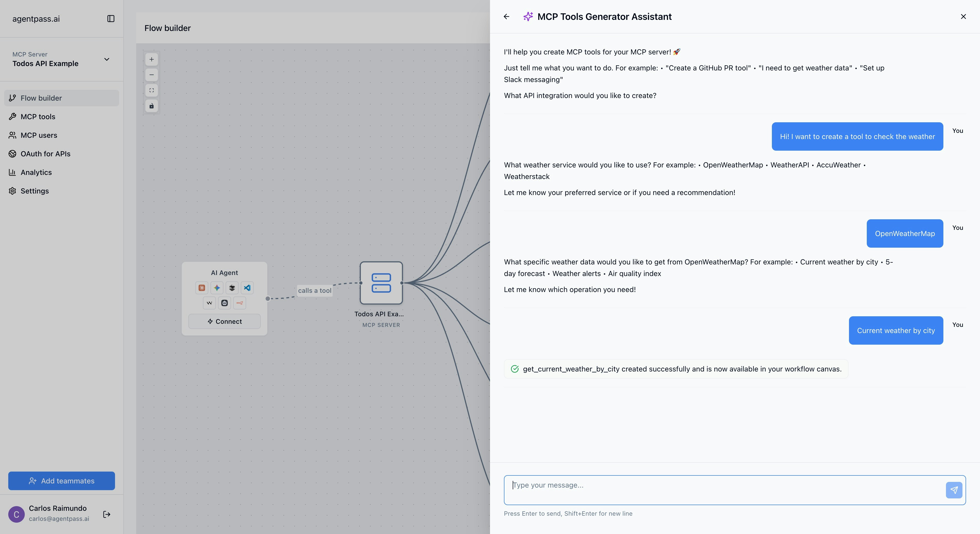Screen dimensions: 980x534
Task: Click the VS Code icon in AI Agent
Action: pyautogui.click(x=247, y=288)
